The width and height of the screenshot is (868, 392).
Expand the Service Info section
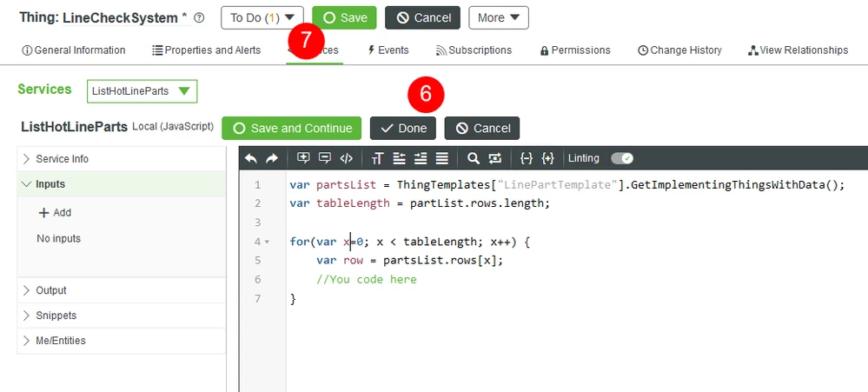coord(122,159)
